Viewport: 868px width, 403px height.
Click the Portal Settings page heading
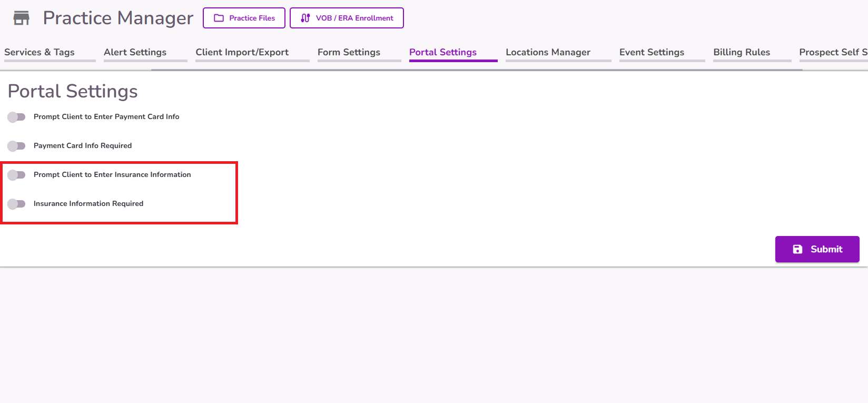73,91
